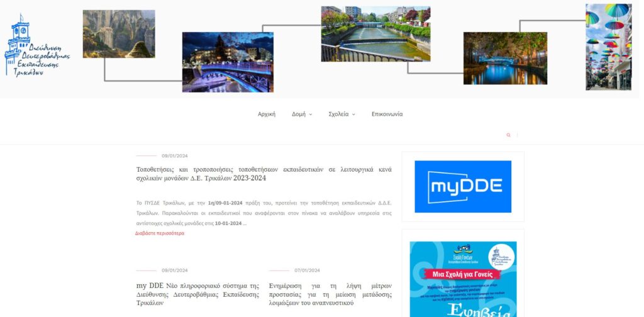Click the illuminated blue bridge night photo
The width and height of the screenshot is (644, 317).
click(x=228, y=62)
